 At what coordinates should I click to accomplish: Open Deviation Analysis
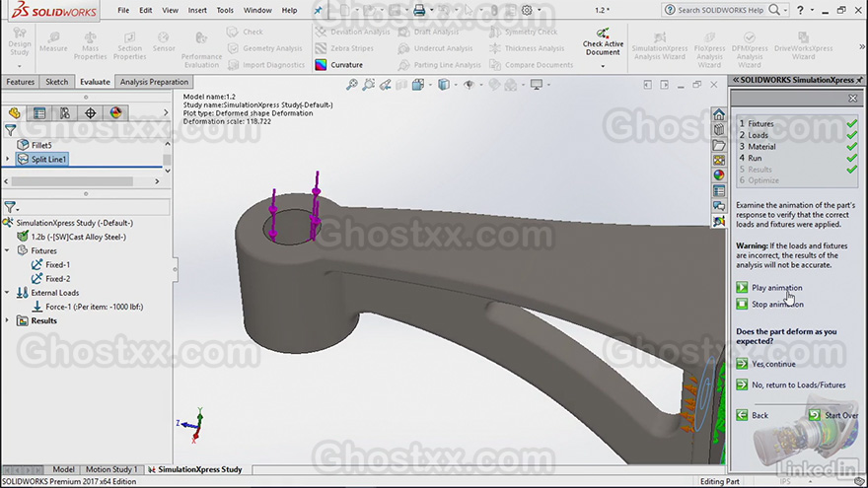pos(352,33)
